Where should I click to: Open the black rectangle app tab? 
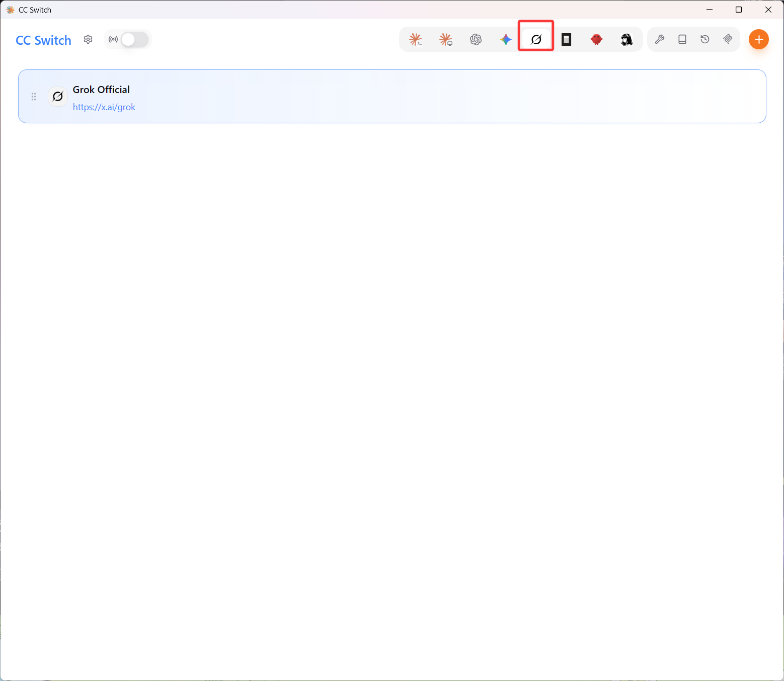click(x=567, y=39)
